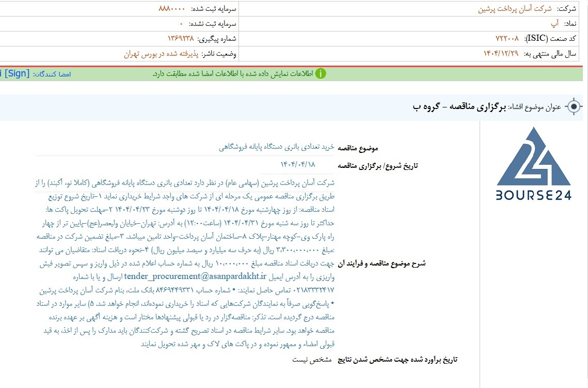Click the تاریخ برآورد شده جهت مشخص شدن نتایج label
The image size is (588, 388).
pyautogui.click(x=398, y=360)
